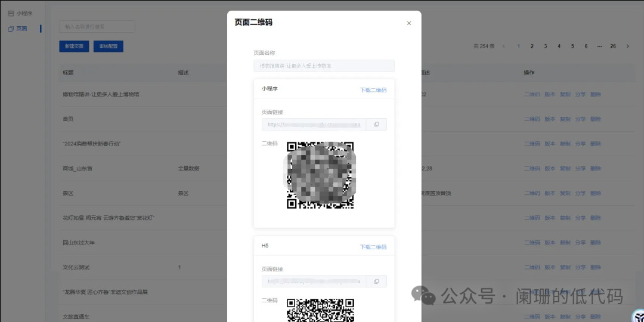Select pagination page 4
The width and height of the screenshot is (644, 322).
click(559, 46)
